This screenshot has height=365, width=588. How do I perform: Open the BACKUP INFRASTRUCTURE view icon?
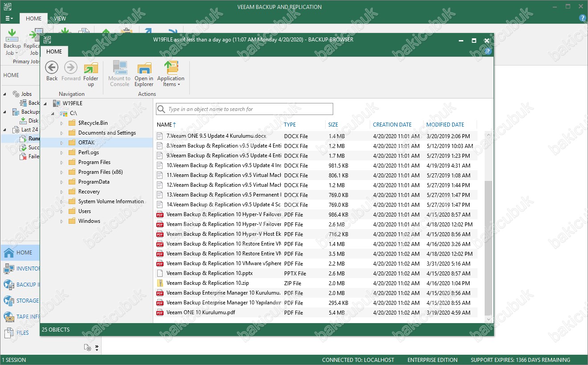coord(8,285)
